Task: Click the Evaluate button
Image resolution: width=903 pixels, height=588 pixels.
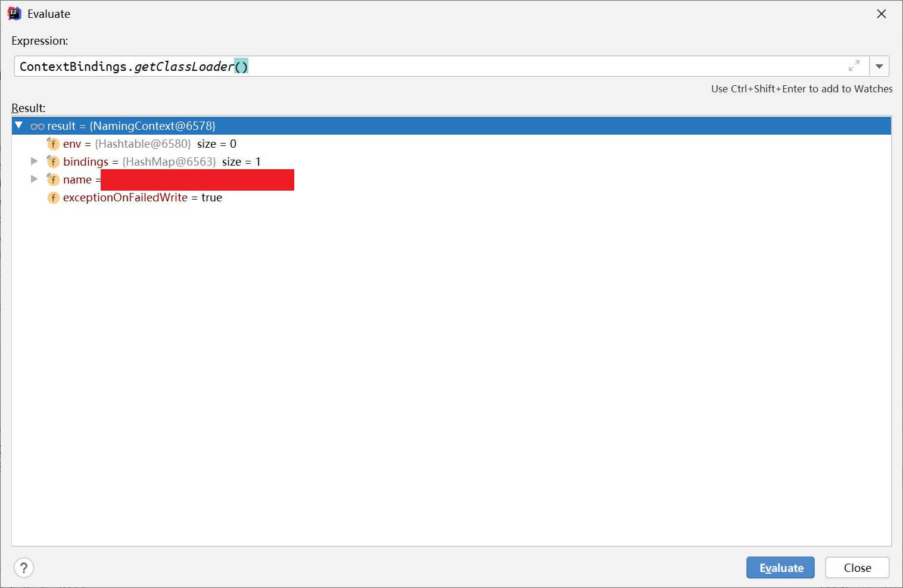Action: coord(780,568)
